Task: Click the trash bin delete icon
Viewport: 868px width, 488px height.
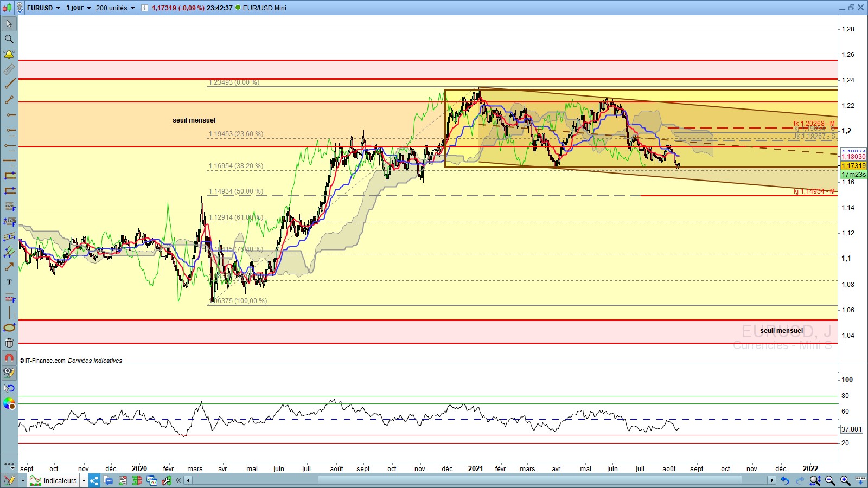Action: tap(9, 343)
